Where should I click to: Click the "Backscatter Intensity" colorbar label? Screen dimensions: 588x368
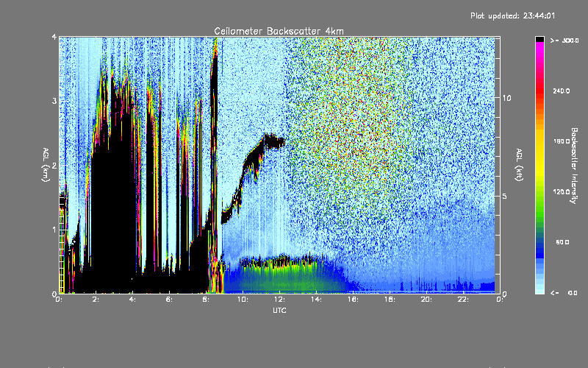click(x=574, y=166)
